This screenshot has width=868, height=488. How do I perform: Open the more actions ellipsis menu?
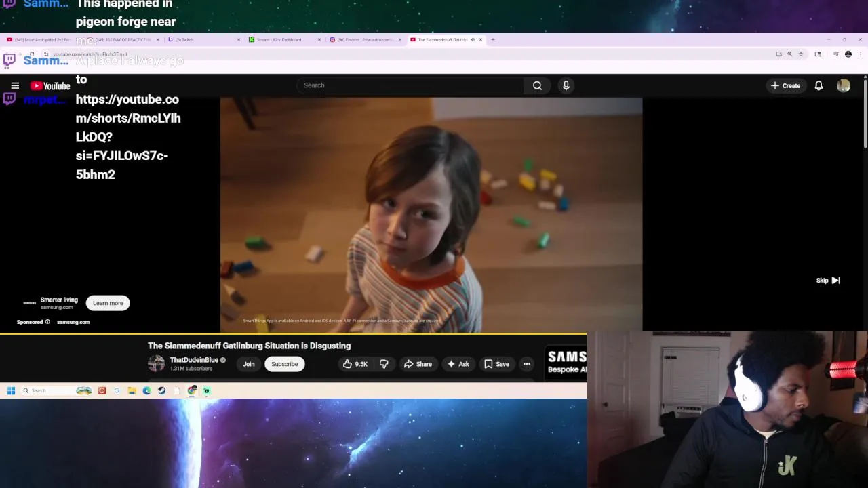coord(527,364)
